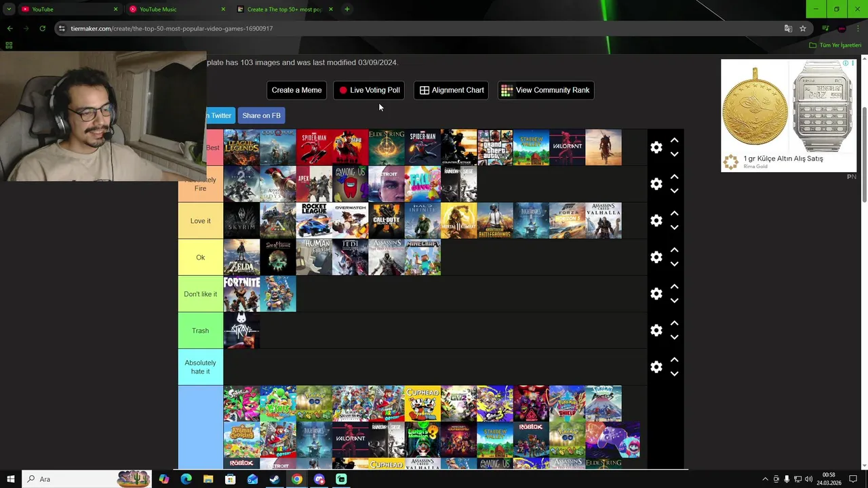The image size is (868, 488).
Task: Start a Live Voting Poll
Action: (x=369, y=90)
